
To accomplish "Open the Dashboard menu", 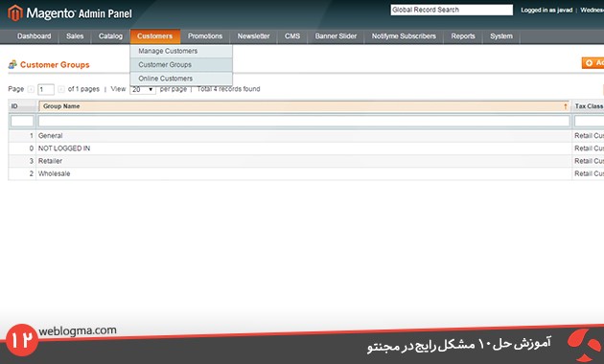I will click(34, 36).
